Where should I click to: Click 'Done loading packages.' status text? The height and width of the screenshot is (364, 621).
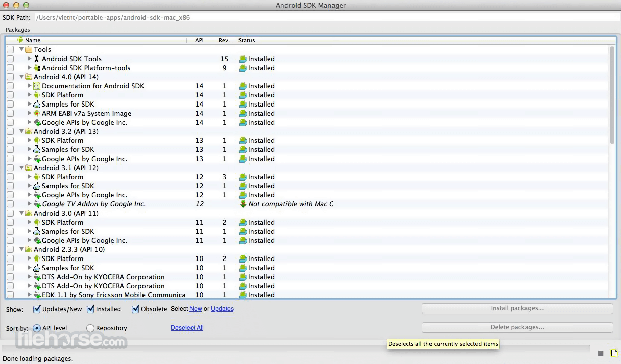pos(38,359)
